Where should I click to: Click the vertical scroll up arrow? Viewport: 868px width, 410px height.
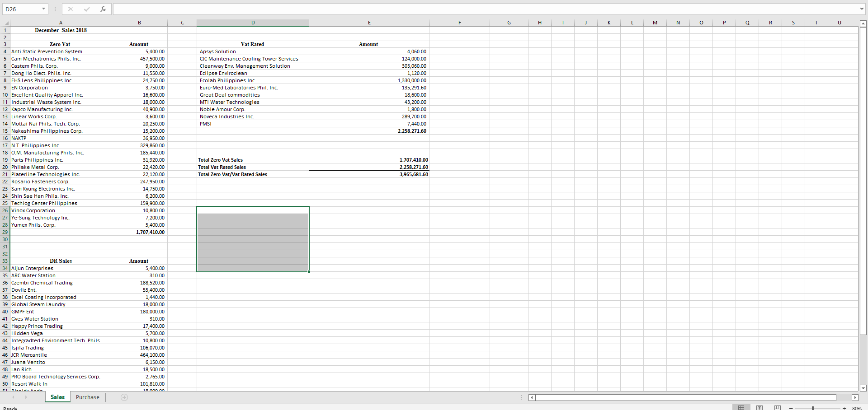863,23
